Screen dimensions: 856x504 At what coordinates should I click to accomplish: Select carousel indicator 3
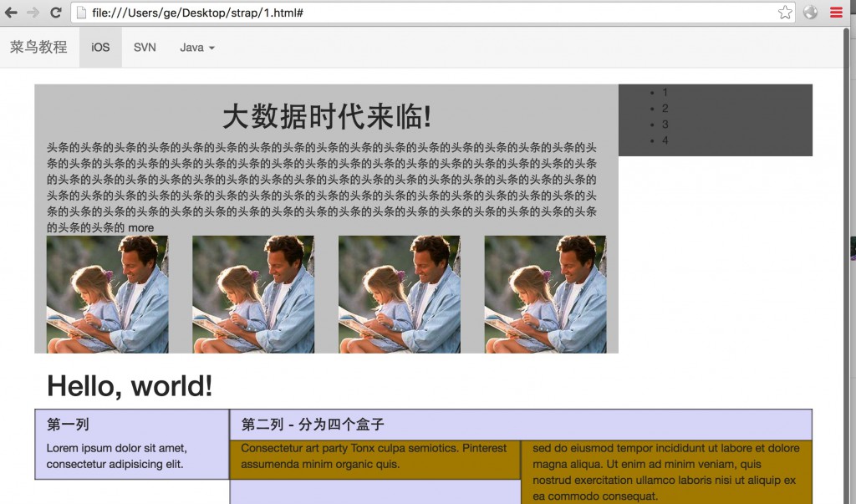point(665,124)
